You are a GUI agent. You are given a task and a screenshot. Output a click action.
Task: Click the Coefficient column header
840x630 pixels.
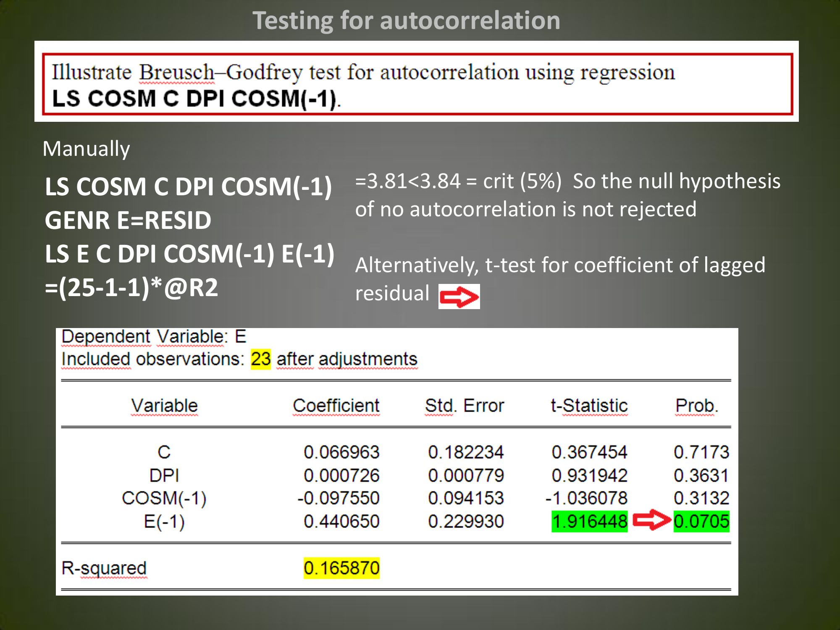pyautogui.click(x=336, y=406)
